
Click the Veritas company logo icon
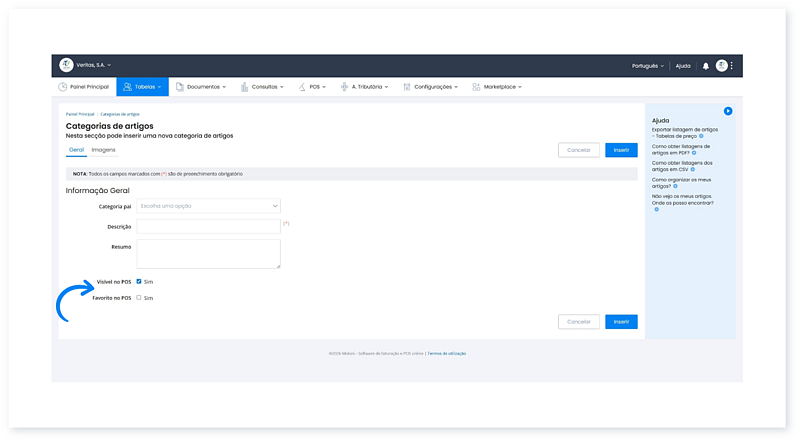tap(66, 65)
